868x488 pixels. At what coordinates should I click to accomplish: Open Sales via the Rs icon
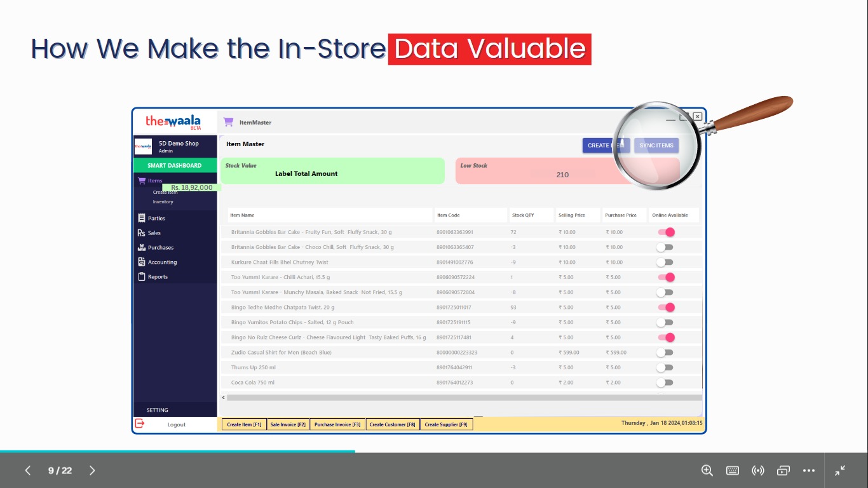pos(142,233)
